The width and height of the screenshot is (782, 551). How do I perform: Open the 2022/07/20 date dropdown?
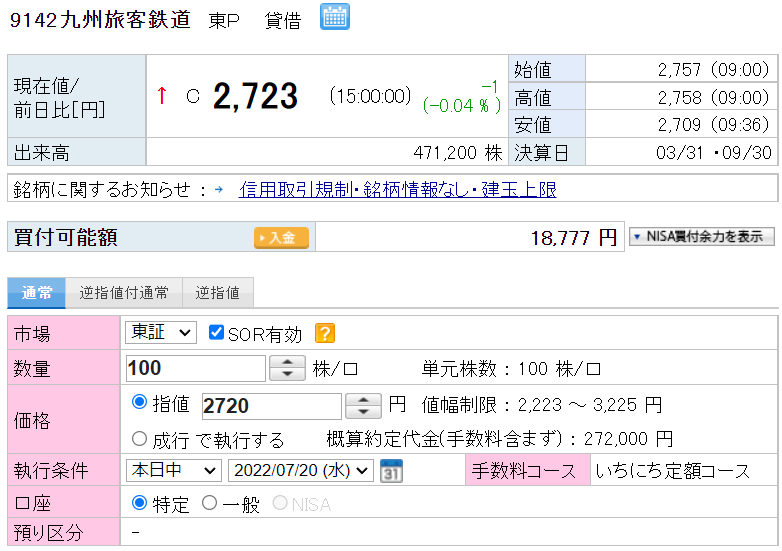(300, 471)
